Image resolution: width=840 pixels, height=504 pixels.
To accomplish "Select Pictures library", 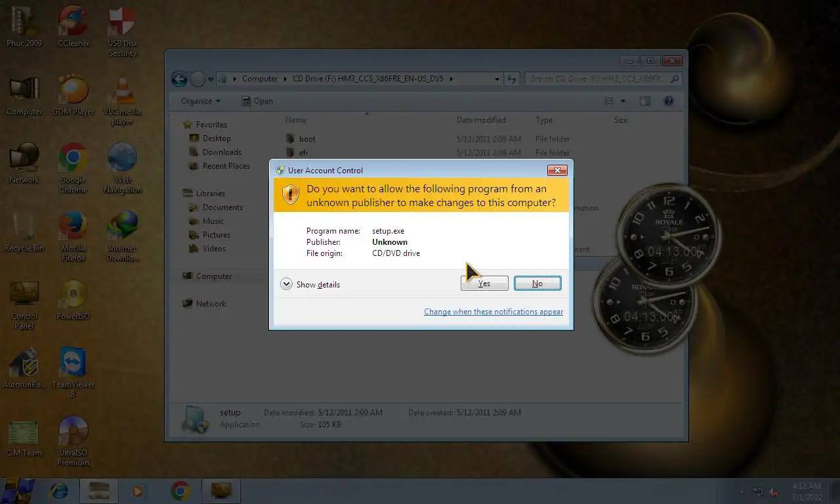I will pos(210,235).
